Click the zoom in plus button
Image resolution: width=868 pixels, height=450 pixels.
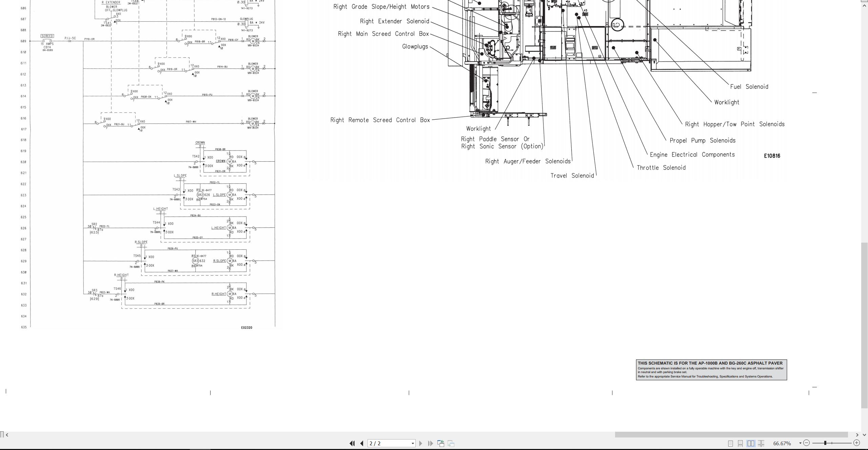[856, 443]
